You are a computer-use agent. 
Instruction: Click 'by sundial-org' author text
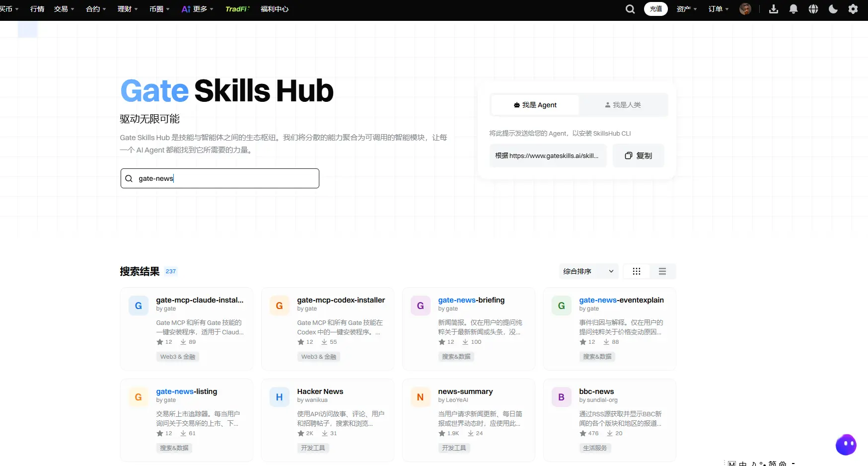pos(598,400)
